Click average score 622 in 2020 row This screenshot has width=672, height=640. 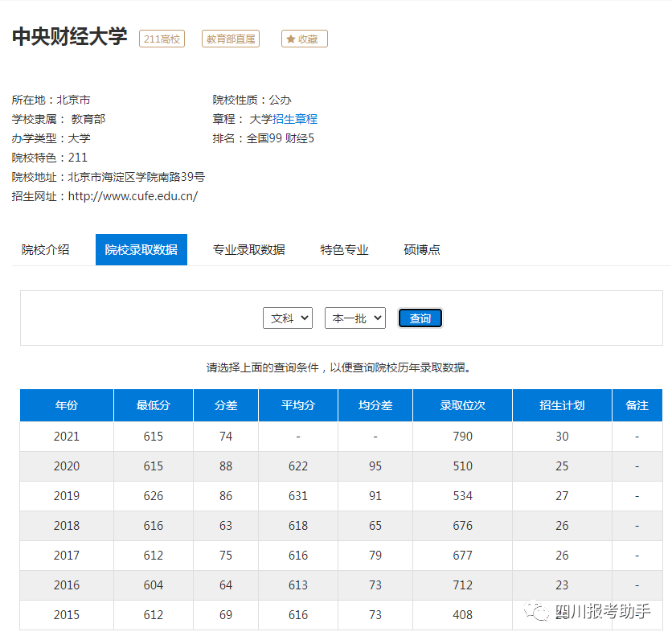(x=298, y=466)
